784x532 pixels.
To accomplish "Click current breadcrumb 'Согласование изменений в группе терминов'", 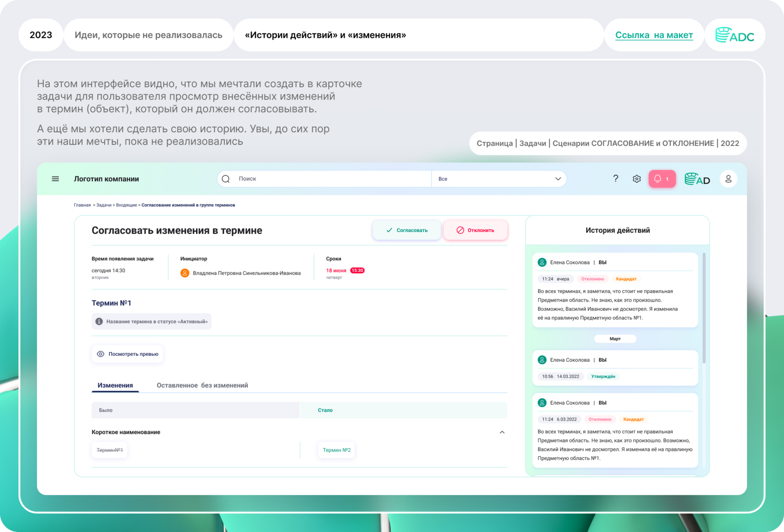I will tap(188, 205).
